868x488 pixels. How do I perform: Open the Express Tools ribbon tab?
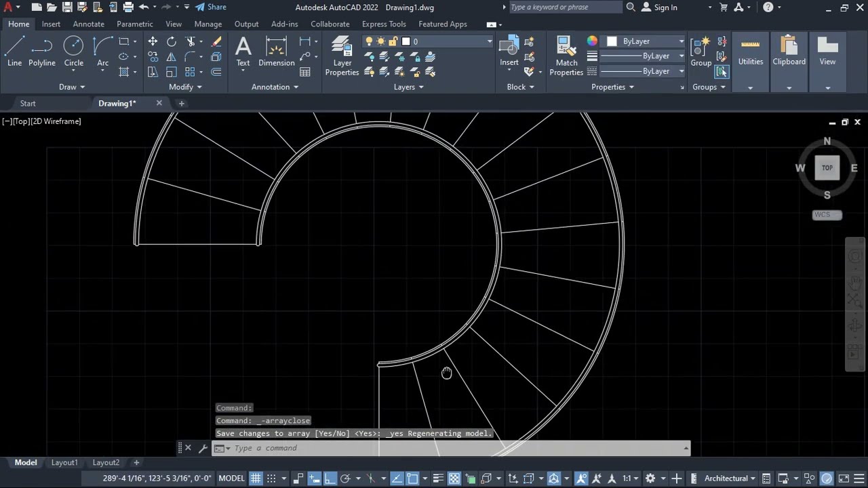(x=384, y=24)
